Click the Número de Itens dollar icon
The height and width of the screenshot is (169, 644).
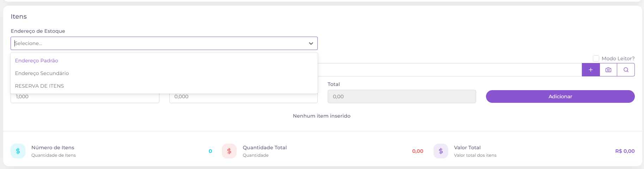18,151
